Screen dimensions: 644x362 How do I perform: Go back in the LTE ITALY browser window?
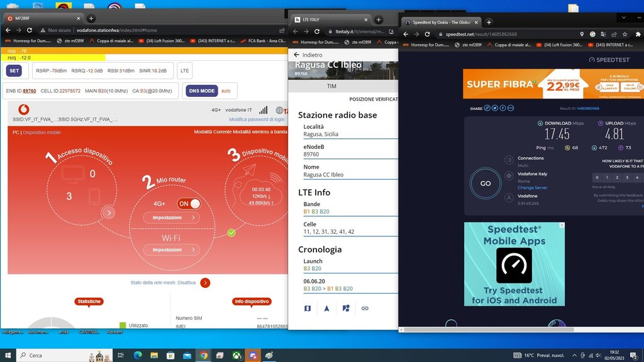pyautogui.click(x=296, y=31)
